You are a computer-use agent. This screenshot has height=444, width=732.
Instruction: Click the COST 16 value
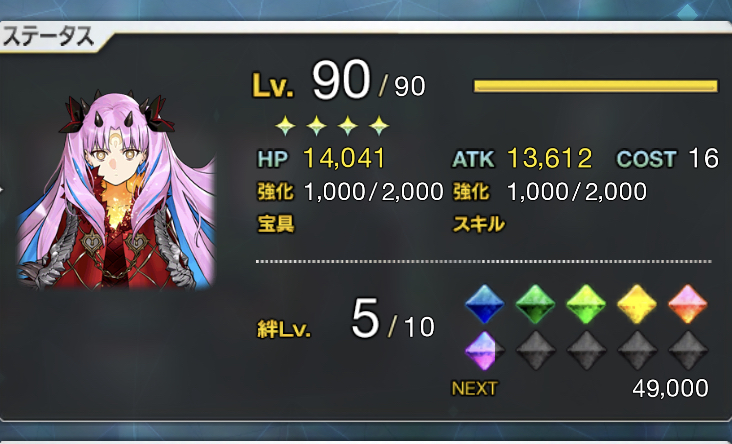click(704, 158)
